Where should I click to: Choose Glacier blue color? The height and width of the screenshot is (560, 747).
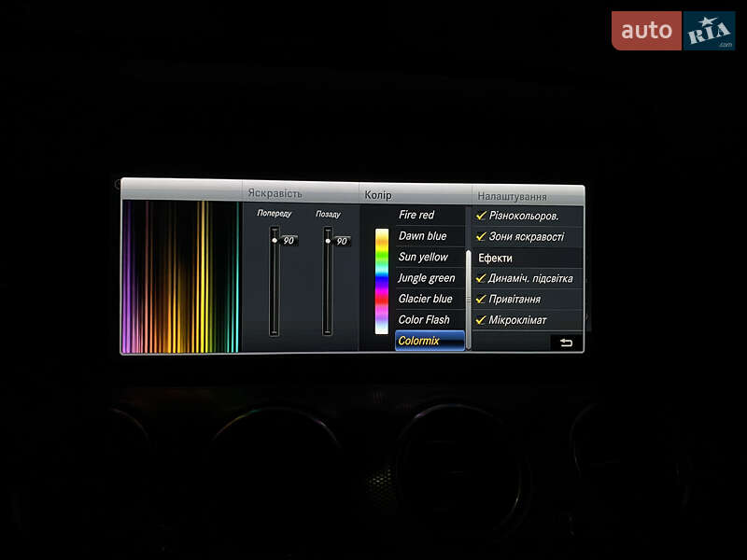pos(426,300)
